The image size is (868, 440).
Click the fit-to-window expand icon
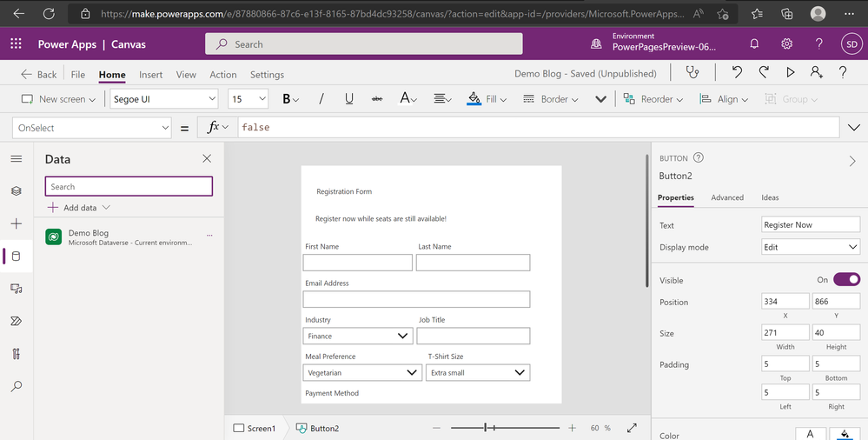632,428
